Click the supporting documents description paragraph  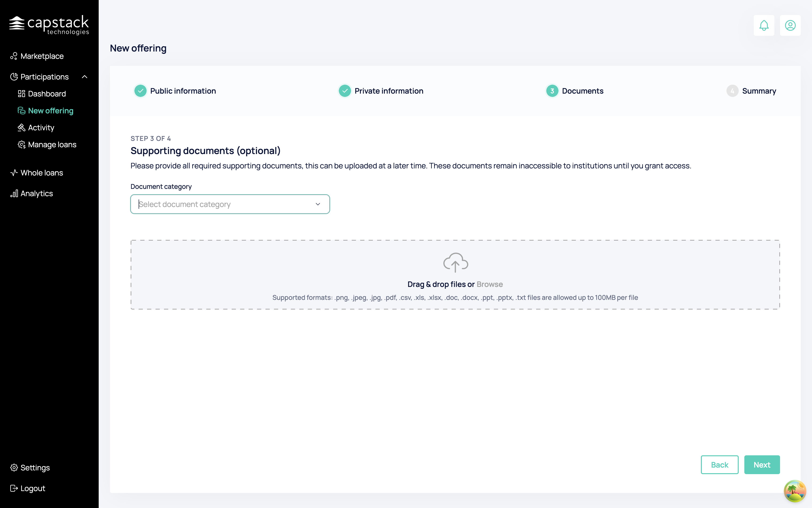(x=411, y=166)
